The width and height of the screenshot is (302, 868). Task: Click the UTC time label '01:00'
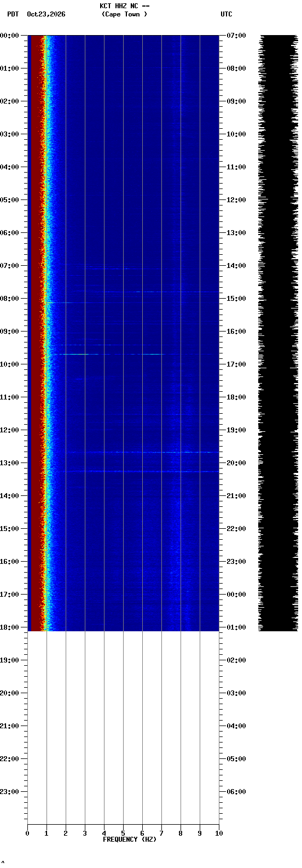coord(236,627)
